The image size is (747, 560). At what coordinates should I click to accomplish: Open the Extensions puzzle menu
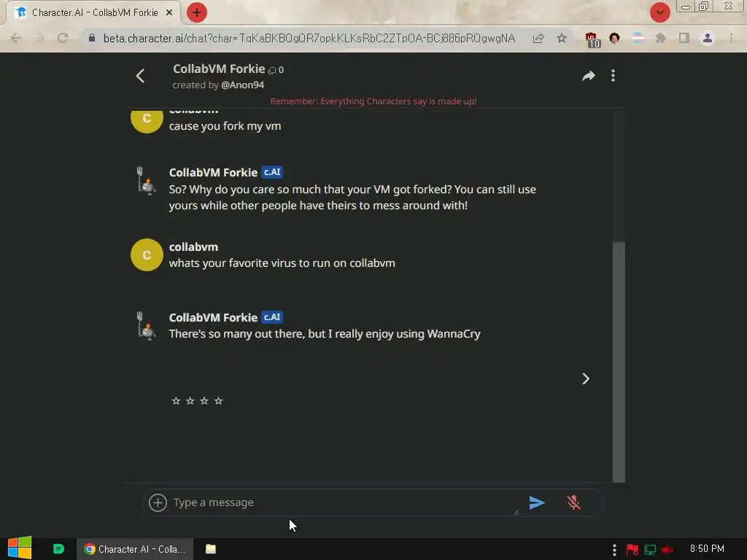tap(661, 38)
